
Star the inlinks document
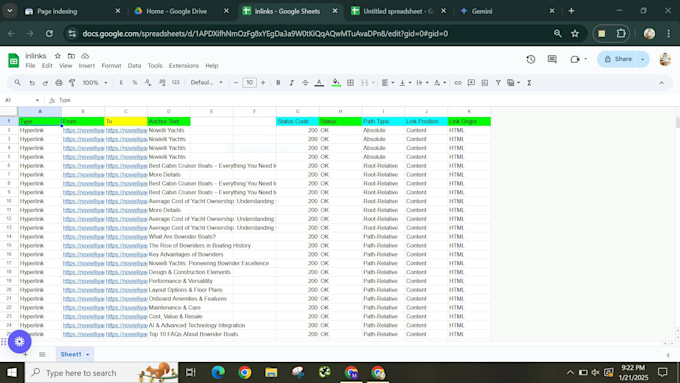[x=58, y=56]
